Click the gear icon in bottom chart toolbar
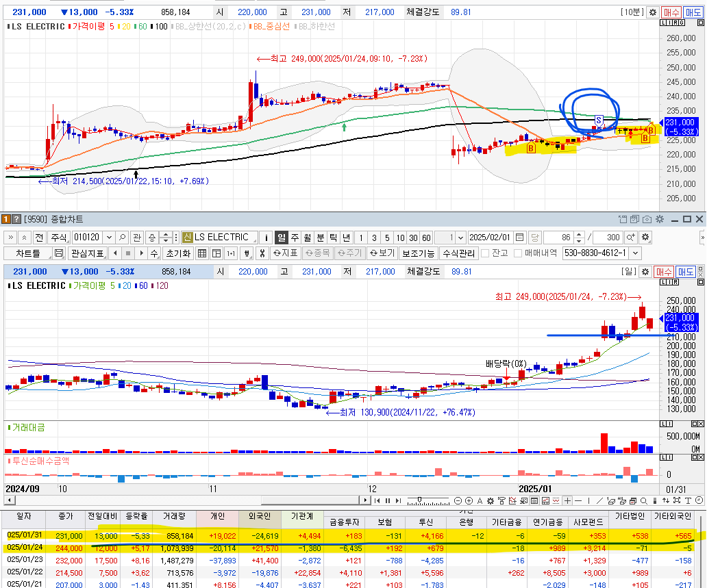 coord(491,500)
